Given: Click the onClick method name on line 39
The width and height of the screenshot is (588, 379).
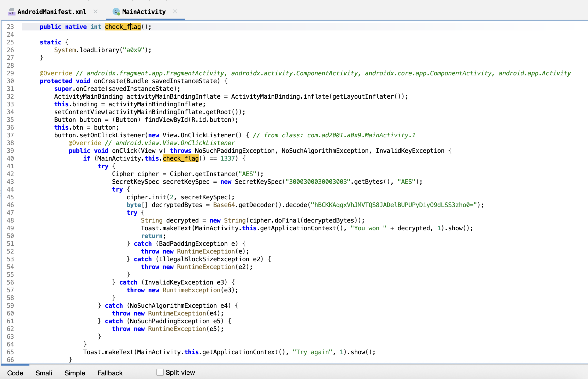Looking at the screenshot, I should click(125, 151).
